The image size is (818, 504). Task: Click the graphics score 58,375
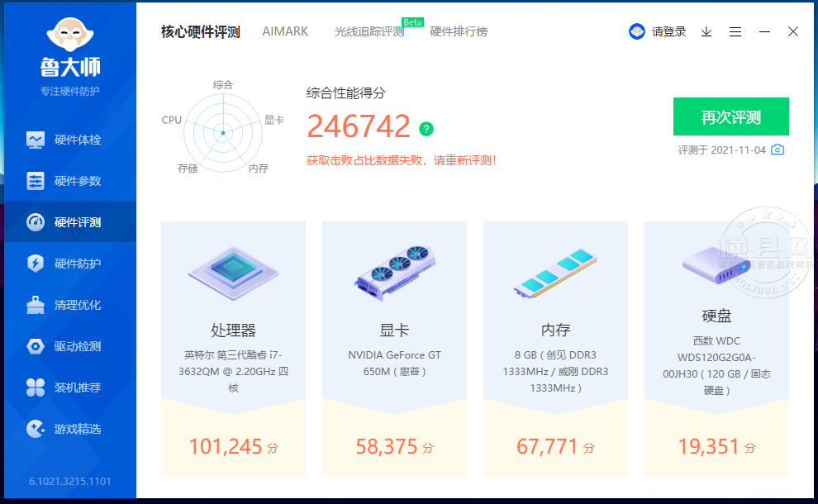point(394,447)
